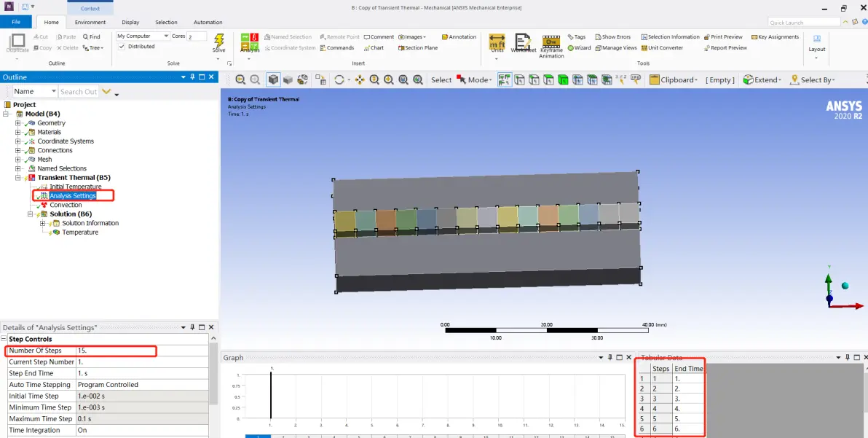Switch to the Selection tab
This screenshot has width=868, height=438.
point(166,22)
